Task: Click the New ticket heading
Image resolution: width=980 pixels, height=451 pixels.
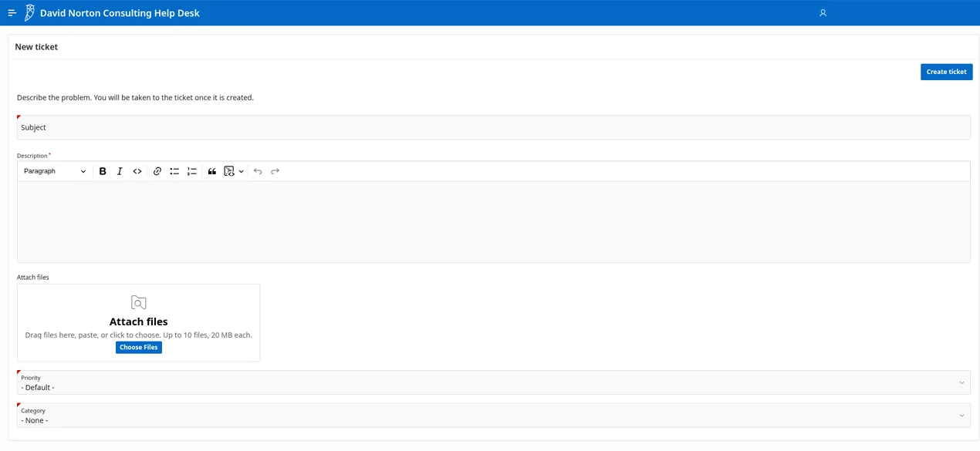Action: (x=36, y=47)
